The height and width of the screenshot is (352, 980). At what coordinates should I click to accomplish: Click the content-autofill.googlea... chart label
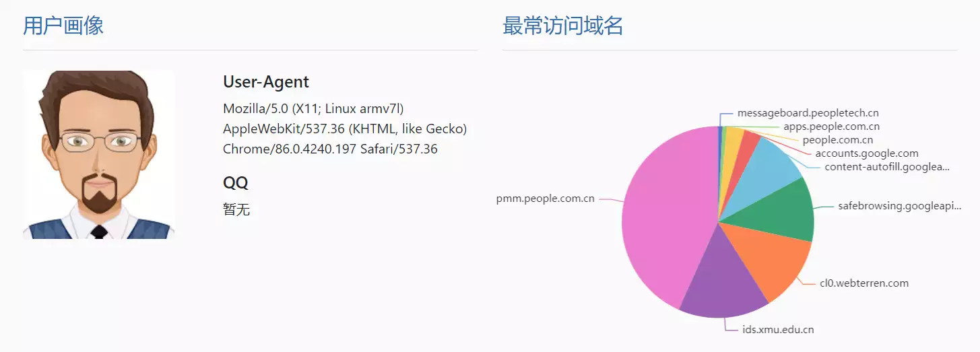pyautogui.click(x=887, y=167)
